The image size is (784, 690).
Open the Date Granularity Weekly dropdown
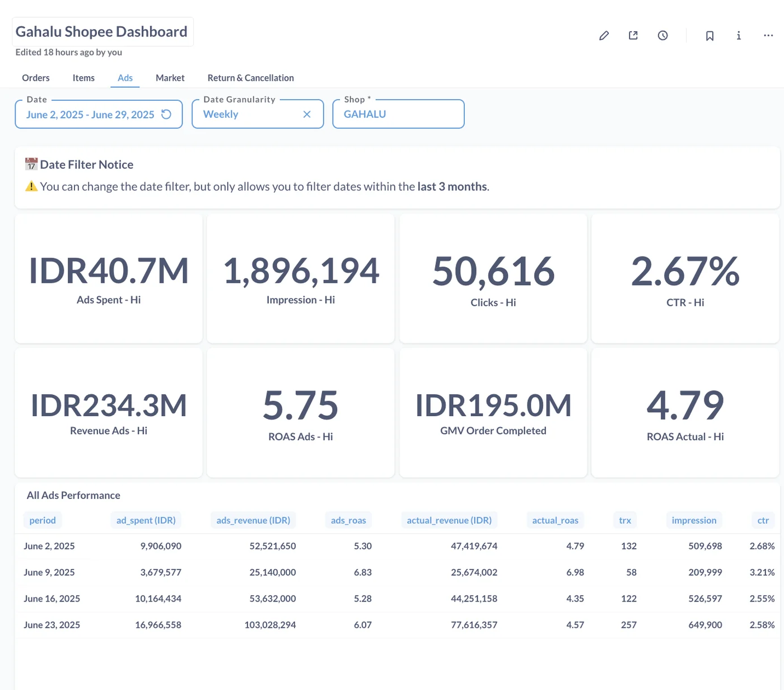(258, 114)
